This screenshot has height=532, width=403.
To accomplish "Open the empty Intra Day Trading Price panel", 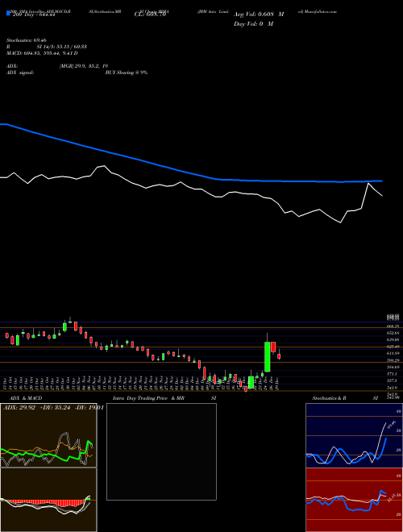I will pyautogui.click(x=161, y=451).
